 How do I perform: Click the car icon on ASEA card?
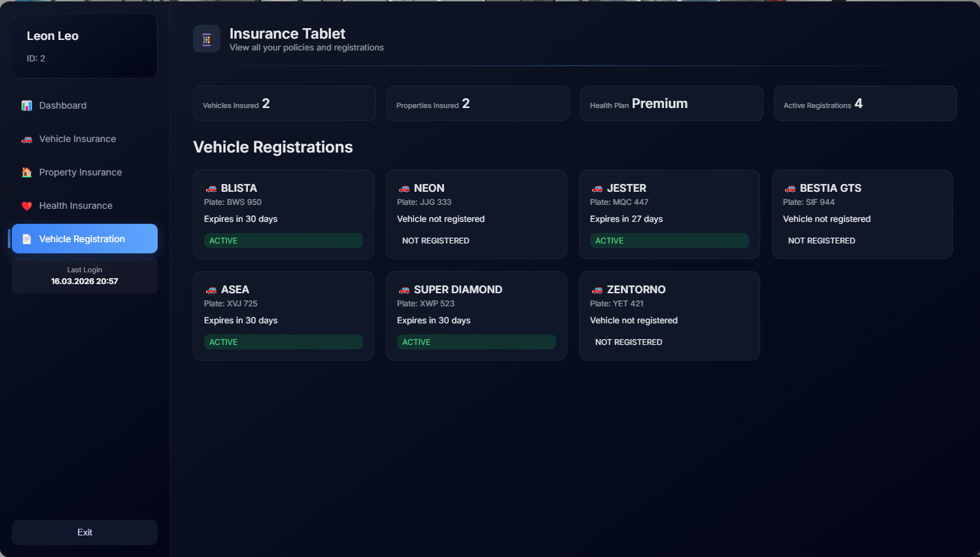(x=211, y=290)
